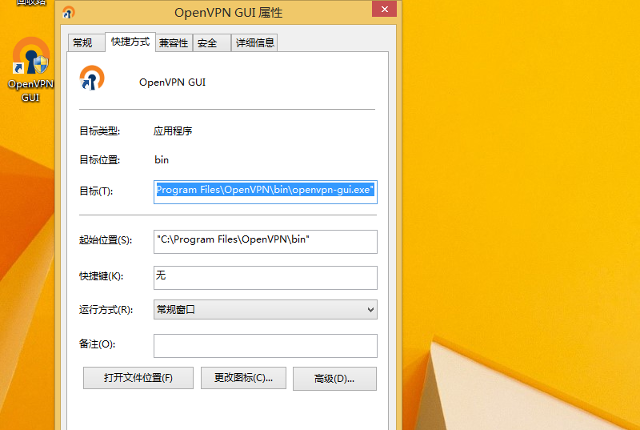This screenshot has height=430, width=640.
Task: Open the 详细信息 tab
Action: (255, 42)
